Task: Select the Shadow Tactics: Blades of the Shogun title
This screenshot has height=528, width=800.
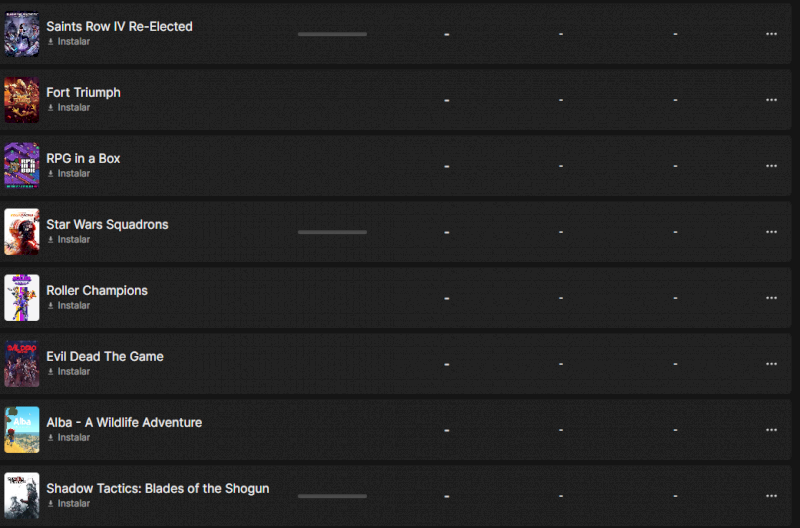Action: click(158, 488)
